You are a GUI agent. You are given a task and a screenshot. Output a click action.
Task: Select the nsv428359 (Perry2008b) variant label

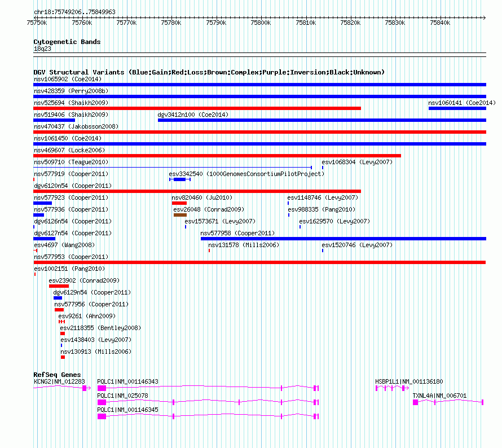click(71, 91)
